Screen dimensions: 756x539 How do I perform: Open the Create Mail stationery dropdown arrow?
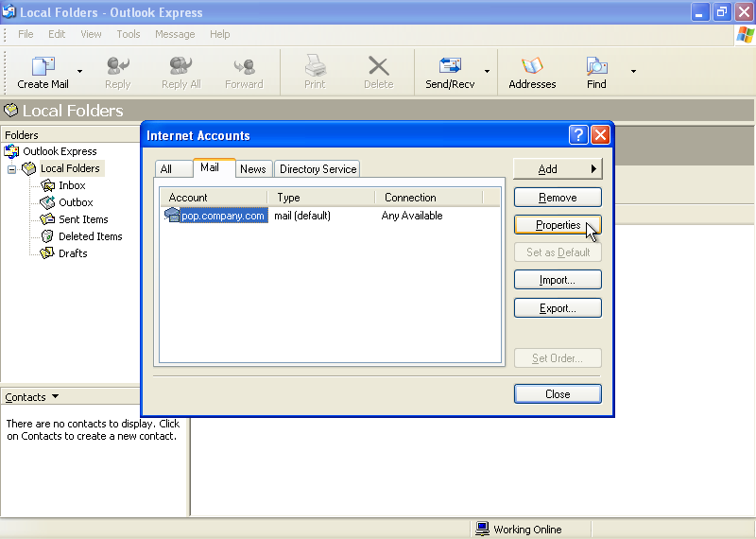(x=79, y=72)
